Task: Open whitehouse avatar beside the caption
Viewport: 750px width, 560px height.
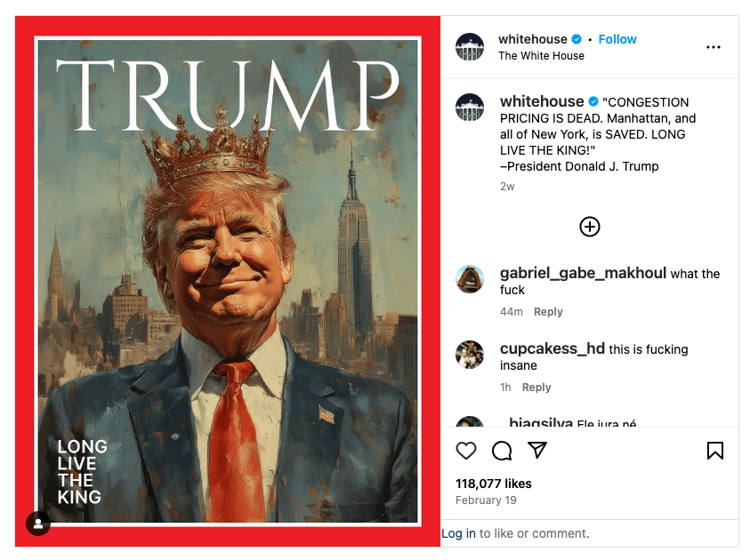Action: point(470,108)
